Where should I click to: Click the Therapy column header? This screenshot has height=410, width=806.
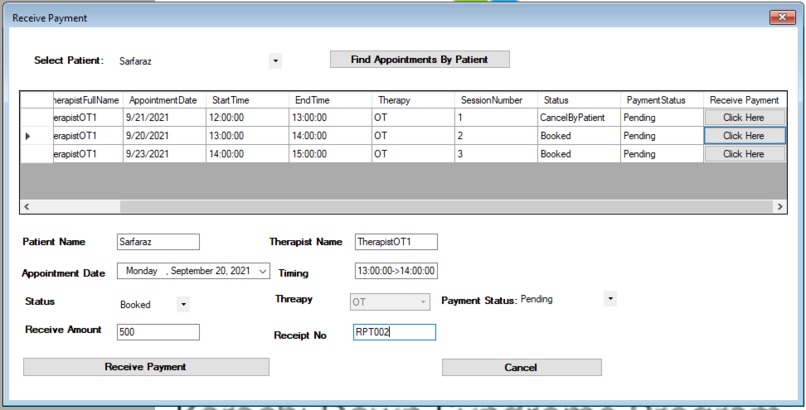click(x=413, y=100)
